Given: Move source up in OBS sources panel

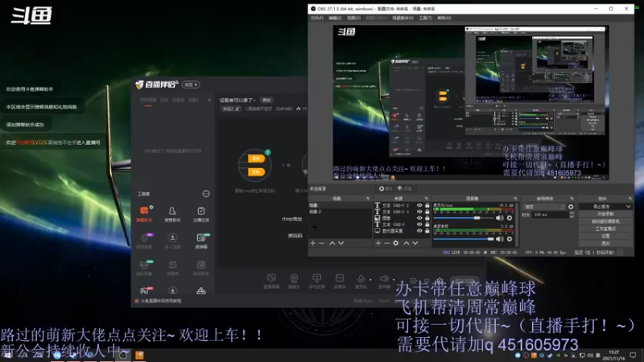Looking at the screenshot, I should [407, 244].
